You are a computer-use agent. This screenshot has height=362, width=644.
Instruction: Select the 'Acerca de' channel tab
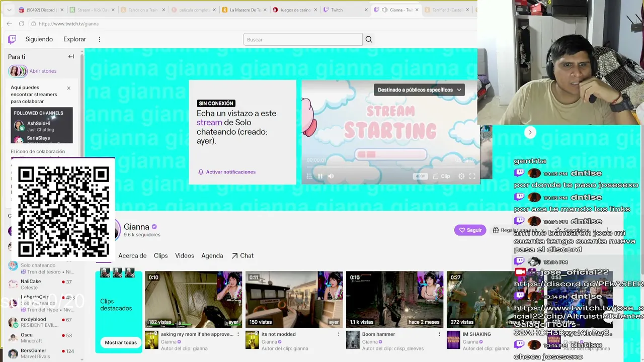[x=132, y=255]
